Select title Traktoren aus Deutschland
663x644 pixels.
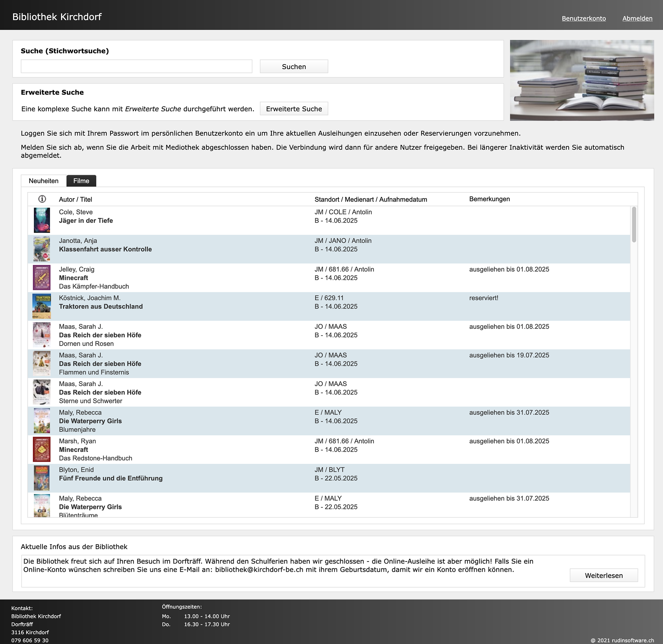tap(101, 307)
